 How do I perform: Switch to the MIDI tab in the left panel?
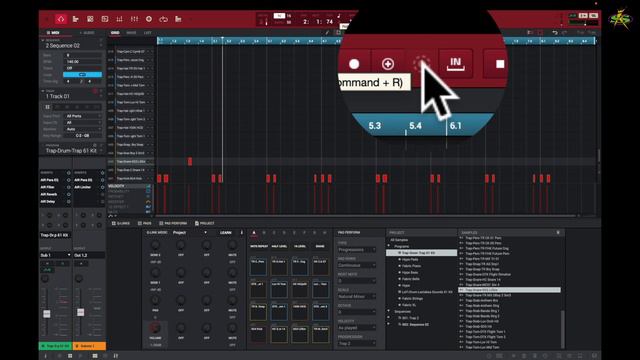coord(53,33)
